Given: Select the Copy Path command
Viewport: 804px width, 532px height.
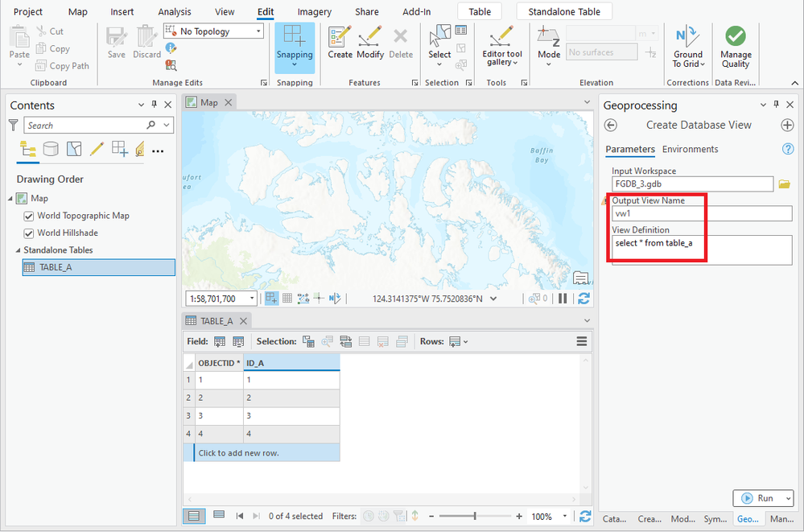Looking at the screenshot, I should click(63, 66).
